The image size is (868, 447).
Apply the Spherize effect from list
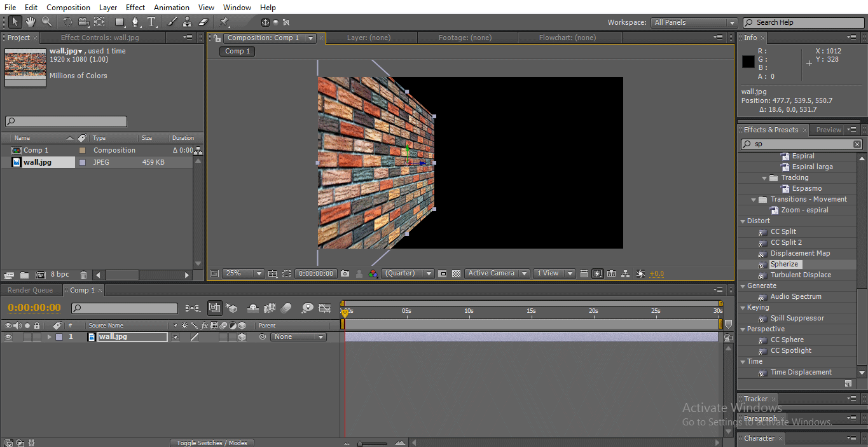click(x=784, y=264)
